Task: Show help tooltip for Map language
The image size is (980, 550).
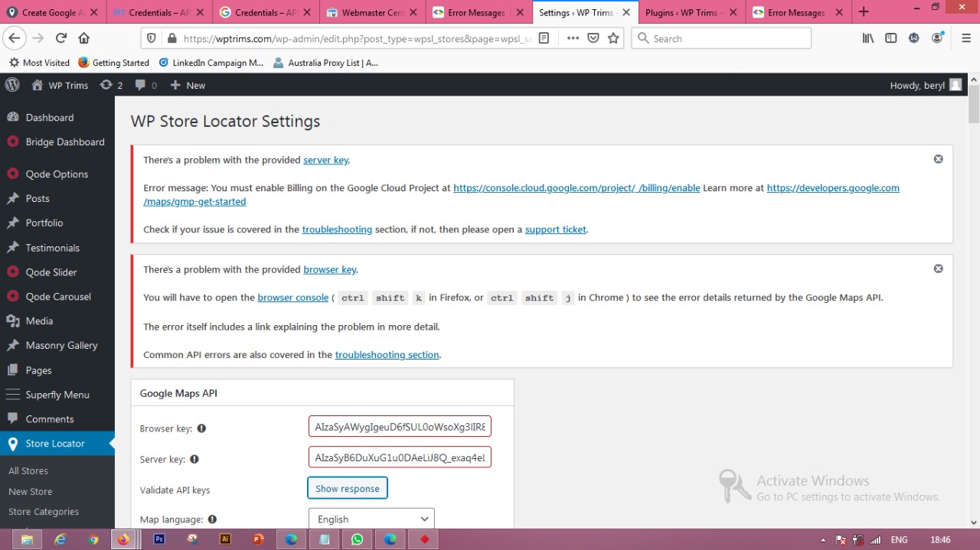Action: point(212,519)
